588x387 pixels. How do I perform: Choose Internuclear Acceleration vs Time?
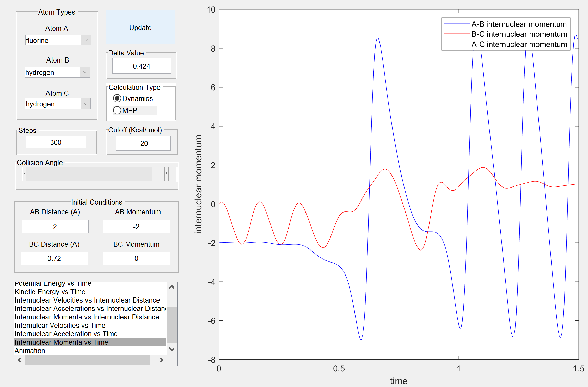tap(66, 334)
